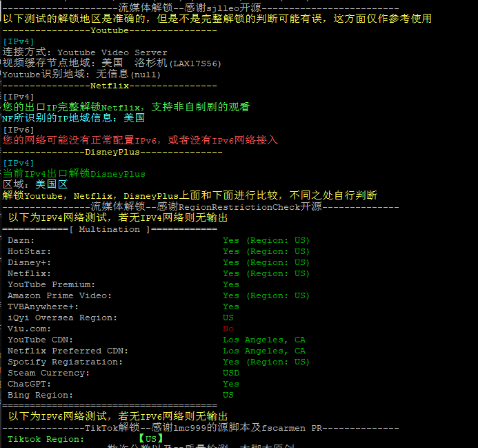Click the 以下为IPV6网络测试 notice line
Screen dimensions: 478x448
point(118,416)
